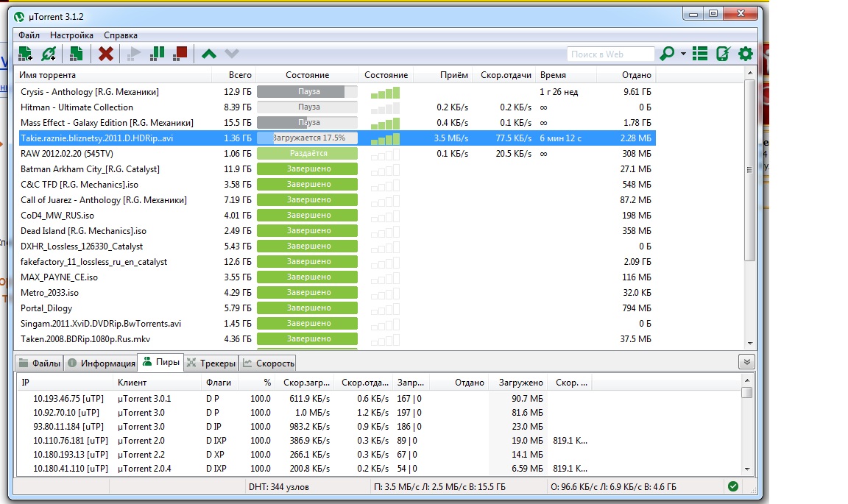The image size is (848, 504).
Task: Select the Portal_Dilogy torrent
Action: point(337,308)
